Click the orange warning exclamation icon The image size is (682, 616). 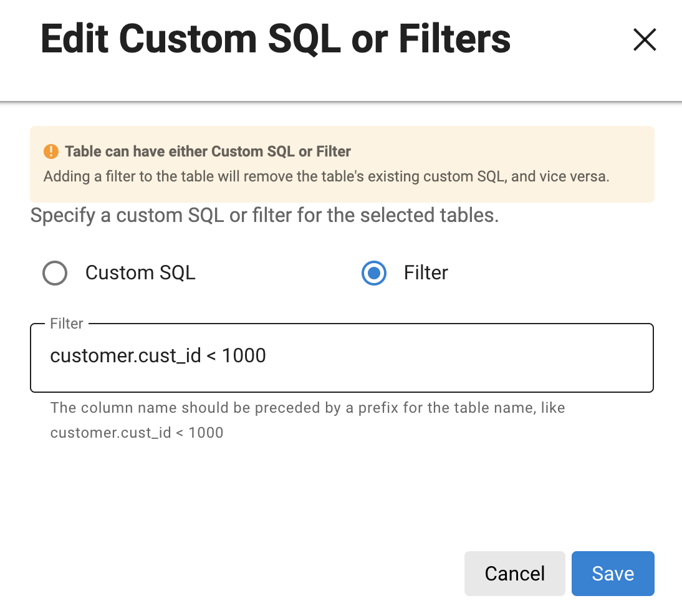50,152
